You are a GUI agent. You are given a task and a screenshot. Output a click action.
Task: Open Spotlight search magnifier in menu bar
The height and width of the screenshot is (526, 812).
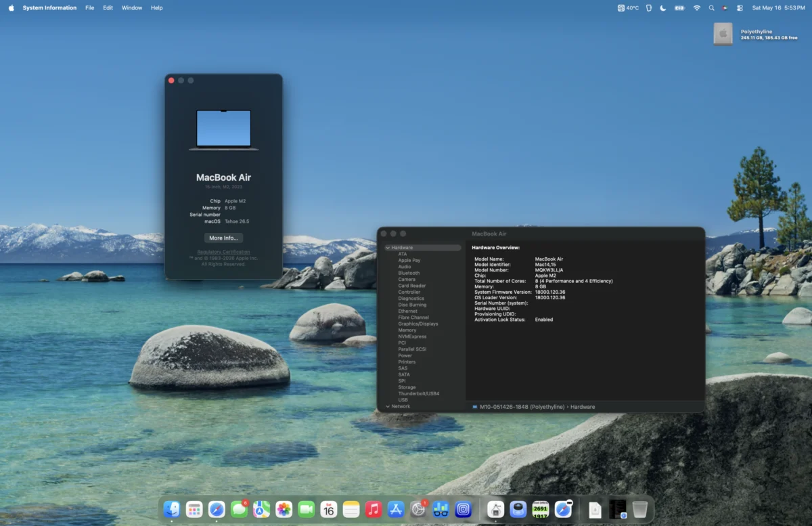pyautogui.click(x=711, y=8)
